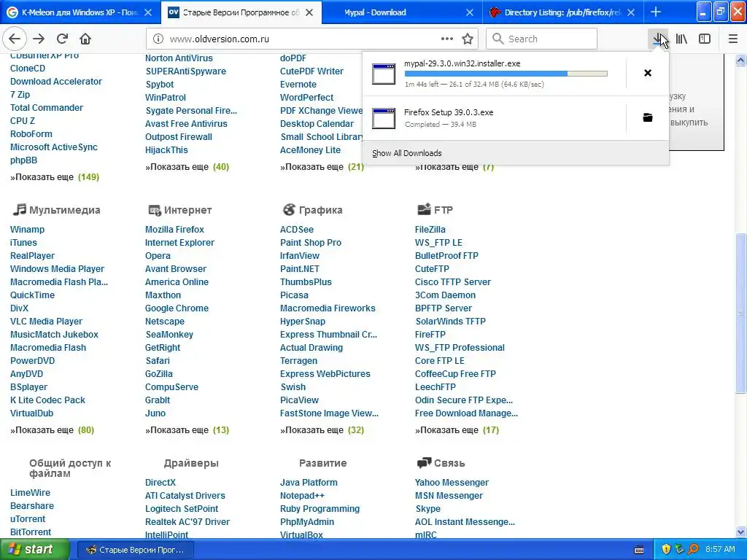Open the browser home page
The height and width of the screenshot is (560, 747).
(85, 39)
